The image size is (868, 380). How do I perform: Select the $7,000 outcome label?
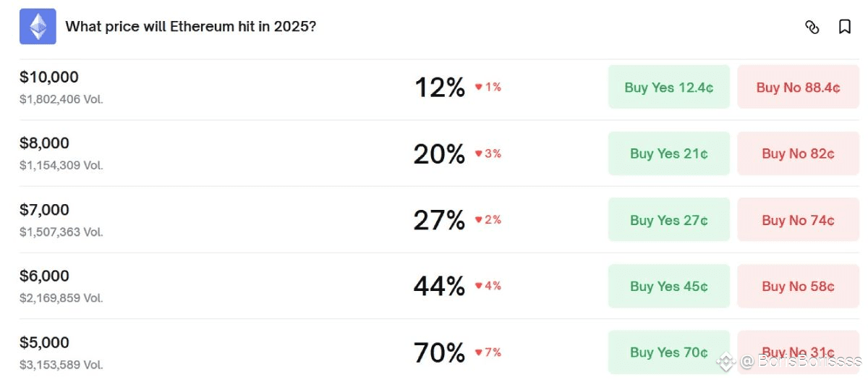tap(44, 210)
